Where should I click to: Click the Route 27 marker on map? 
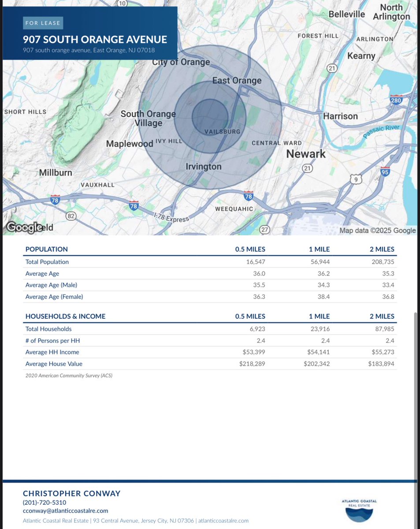(x=264, y=229)
